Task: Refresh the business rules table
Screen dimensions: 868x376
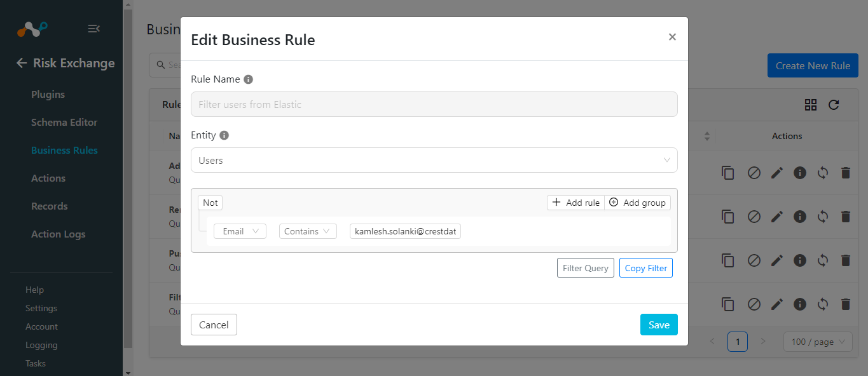Action: pos(834,105)
